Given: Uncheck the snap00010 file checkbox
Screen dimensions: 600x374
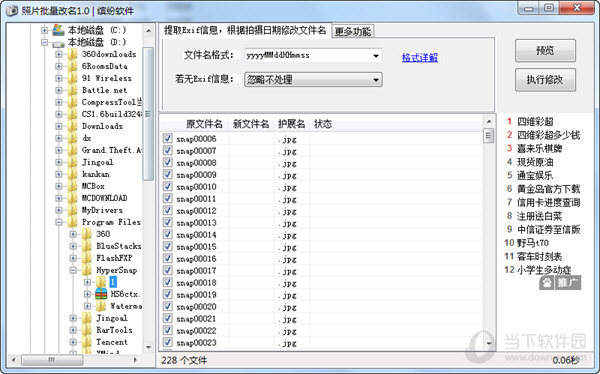Looking at the screenshot, I should (168, 186).
